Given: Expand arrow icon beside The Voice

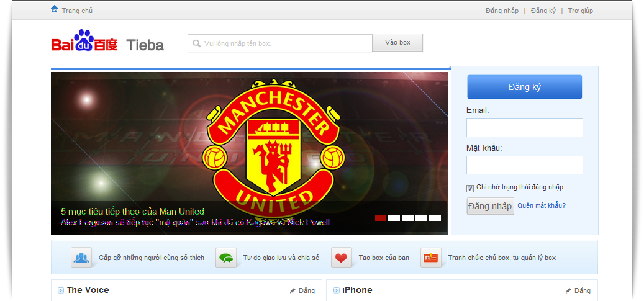Looking at the screenshot, I should pyautogui.click(x=60, y=290).
